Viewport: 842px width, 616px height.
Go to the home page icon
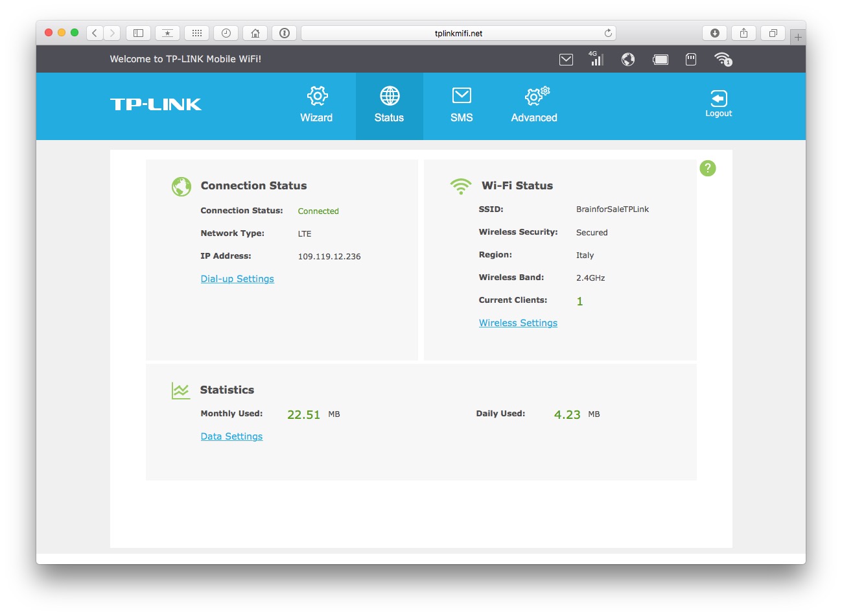255,33
